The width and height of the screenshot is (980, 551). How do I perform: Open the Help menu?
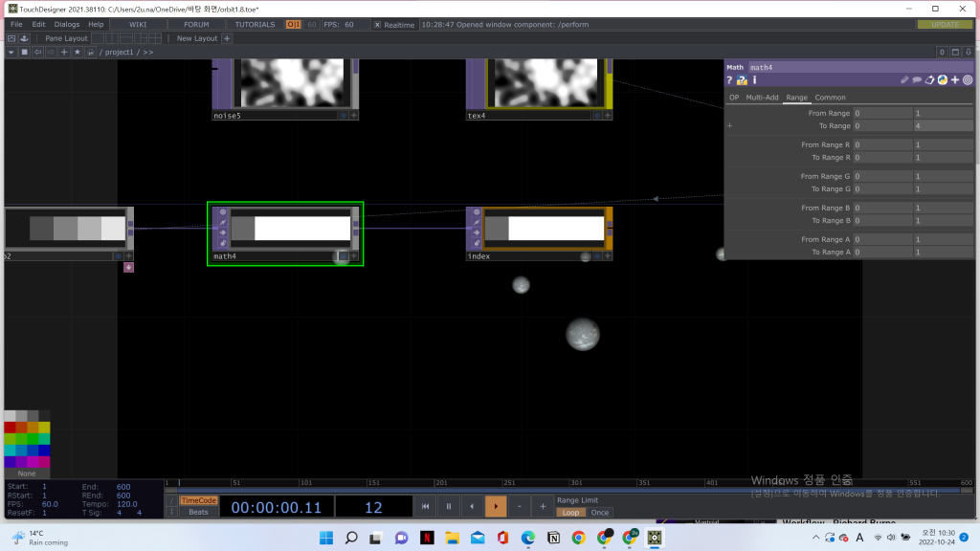[96, 24]
